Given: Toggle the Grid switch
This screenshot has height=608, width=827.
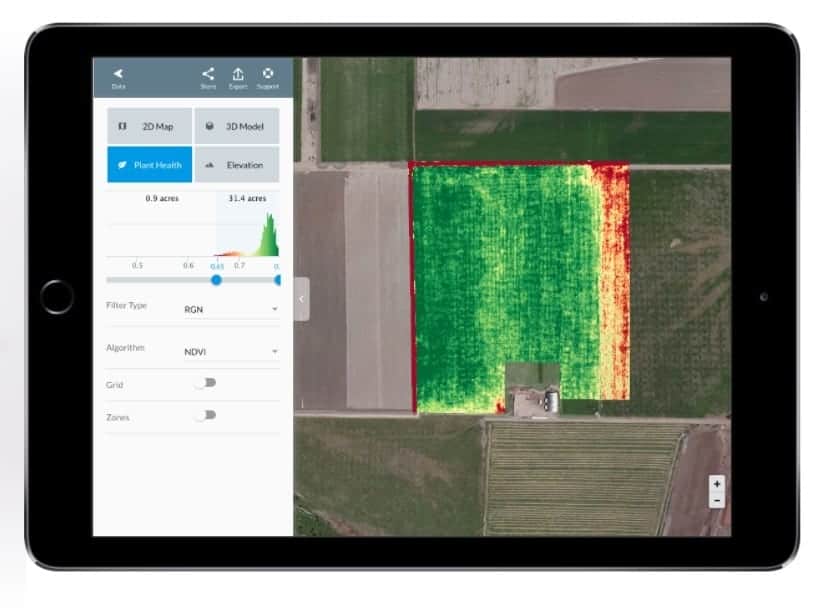Looking at the screenshot, I should point(205,383).
